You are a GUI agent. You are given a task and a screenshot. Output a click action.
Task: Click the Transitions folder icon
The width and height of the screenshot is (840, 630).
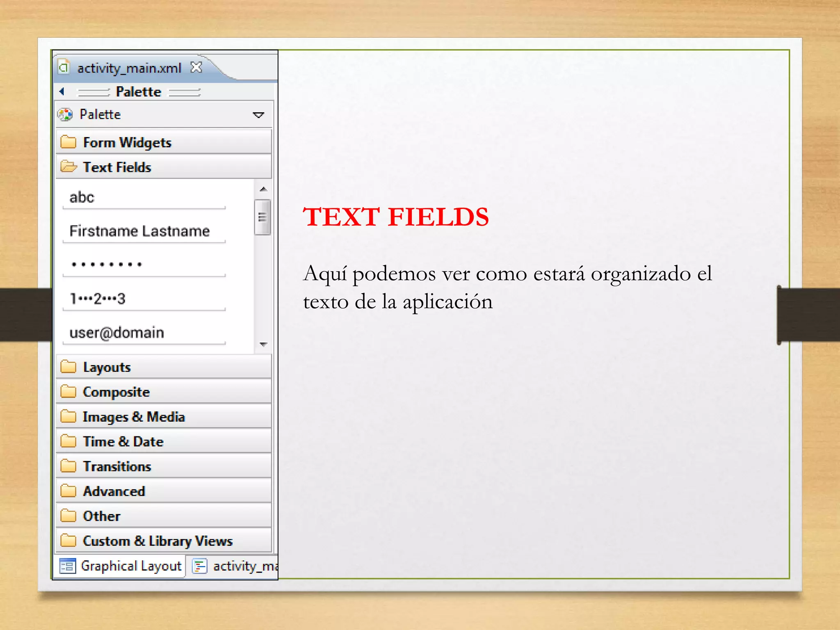coord(68,466)
